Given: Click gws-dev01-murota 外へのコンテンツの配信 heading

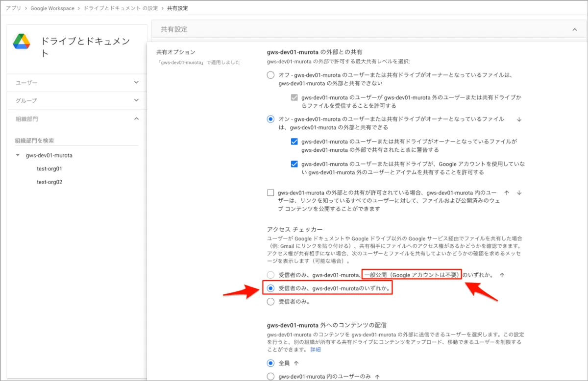Looking at the screenshot, I should (x=327, y=325).
